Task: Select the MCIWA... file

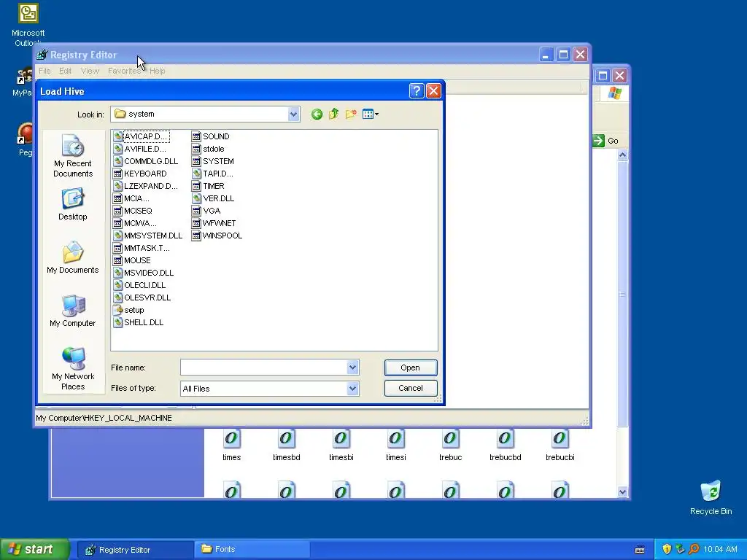Action: click(135, 223)
